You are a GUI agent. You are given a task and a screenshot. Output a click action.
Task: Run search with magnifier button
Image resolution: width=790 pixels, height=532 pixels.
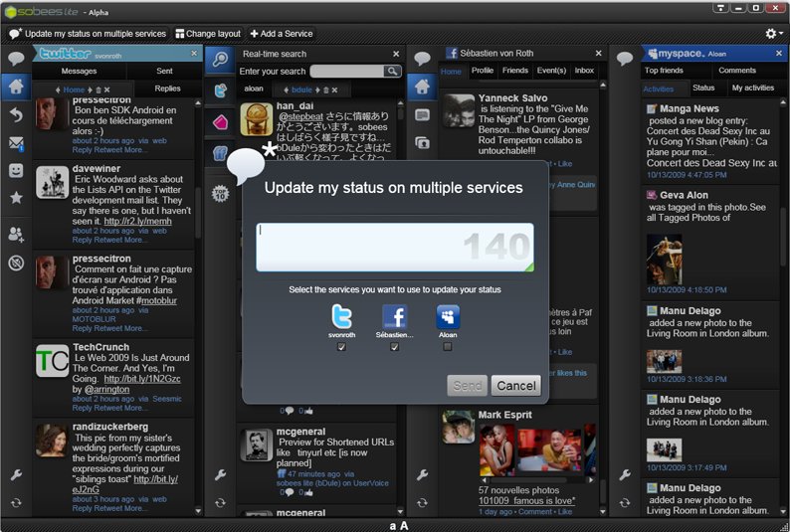[x=392, y=72]
